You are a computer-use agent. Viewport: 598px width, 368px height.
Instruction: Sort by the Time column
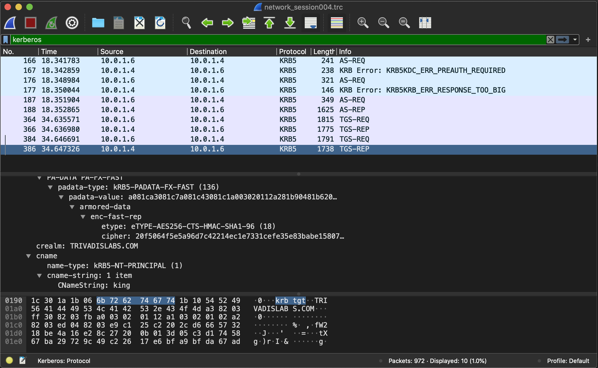coord(68,51)
